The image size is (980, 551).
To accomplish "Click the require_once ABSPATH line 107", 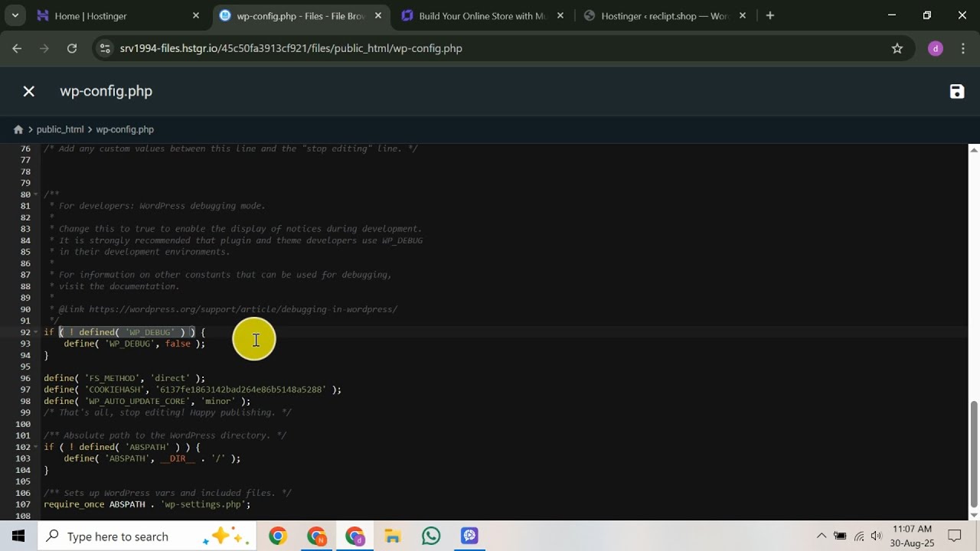I will pyautogui.click(x=147, y=504).
